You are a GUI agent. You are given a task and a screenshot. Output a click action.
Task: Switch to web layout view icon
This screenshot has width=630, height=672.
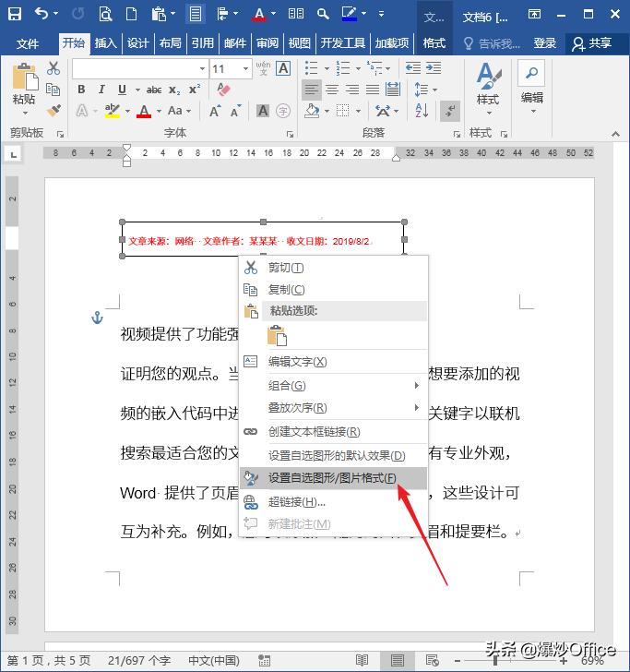click(x=432, y=660)
